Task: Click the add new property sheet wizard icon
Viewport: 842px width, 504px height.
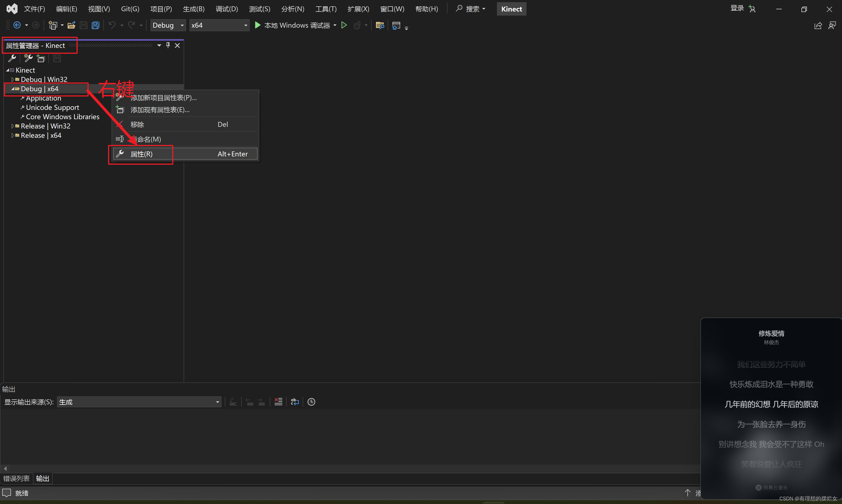Action: coord(28,58)
